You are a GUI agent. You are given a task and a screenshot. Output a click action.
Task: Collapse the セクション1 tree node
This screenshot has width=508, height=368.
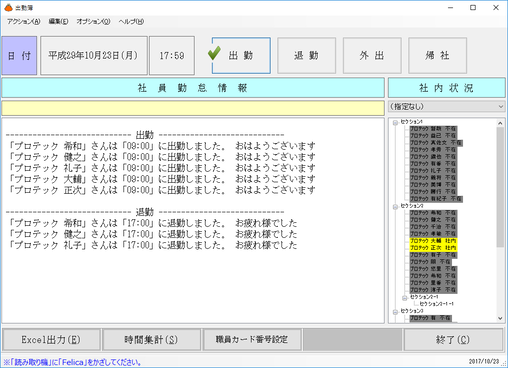(x=395, y=123)
